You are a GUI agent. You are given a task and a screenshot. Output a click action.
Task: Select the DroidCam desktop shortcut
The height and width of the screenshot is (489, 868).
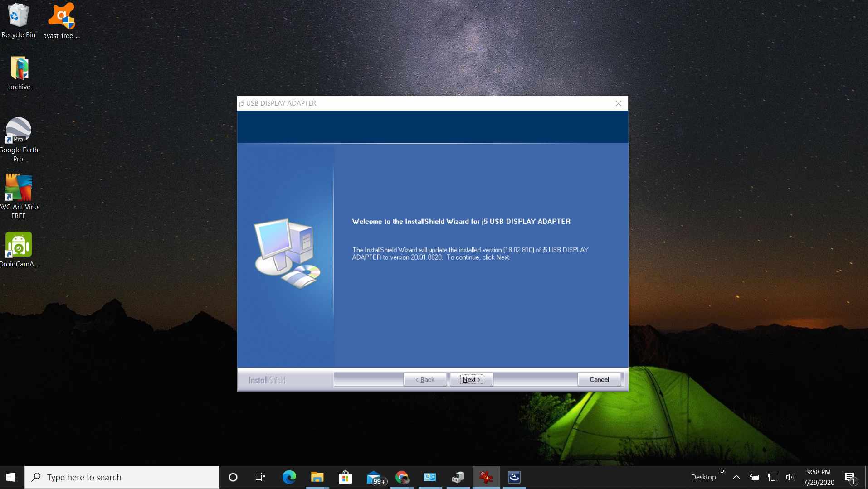(19, 250)
